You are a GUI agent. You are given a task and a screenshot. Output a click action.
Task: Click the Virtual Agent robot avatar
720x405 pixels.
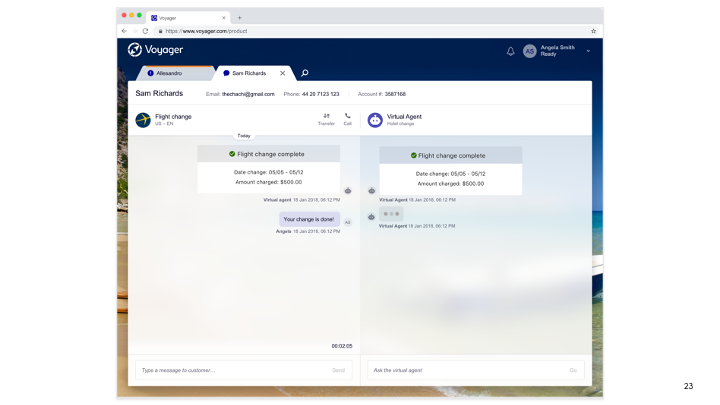375,120
